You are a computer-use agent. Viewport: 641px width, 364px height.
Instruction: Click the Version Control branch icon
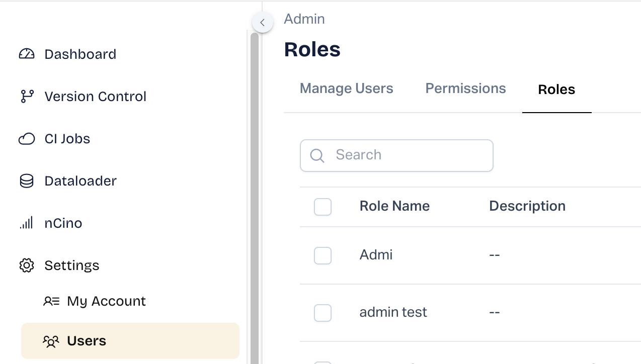(27, 97)
